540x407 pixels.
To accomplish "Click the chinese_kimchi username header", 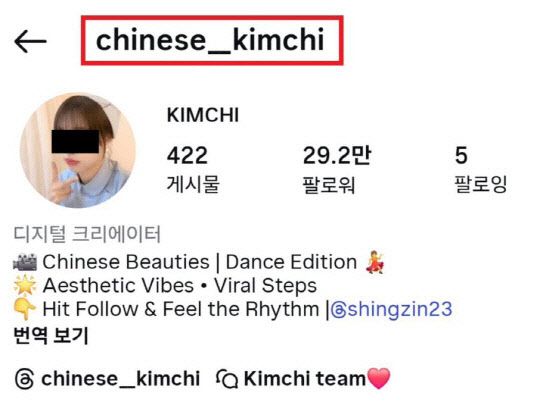I will tap(210, 40).
